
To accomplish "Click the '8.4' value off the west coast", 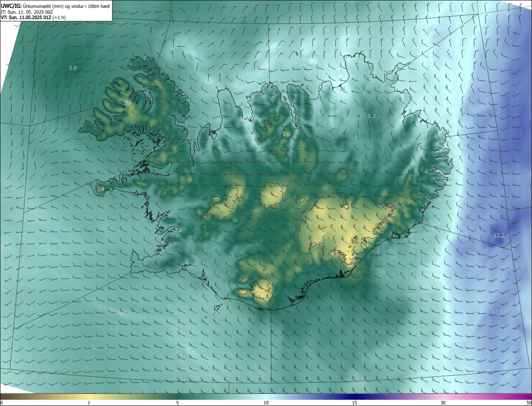I will click(x=33, y=212).
